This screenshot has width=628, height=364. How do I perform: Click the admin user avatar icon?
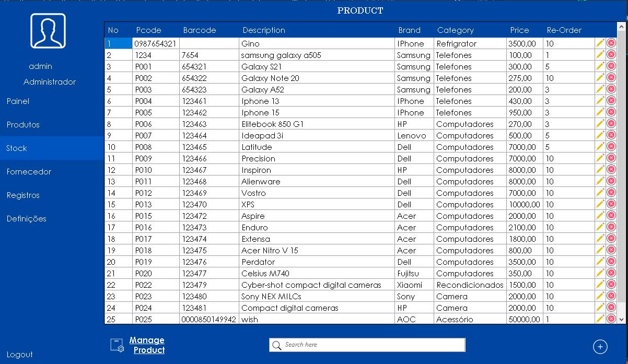(48, 31)
